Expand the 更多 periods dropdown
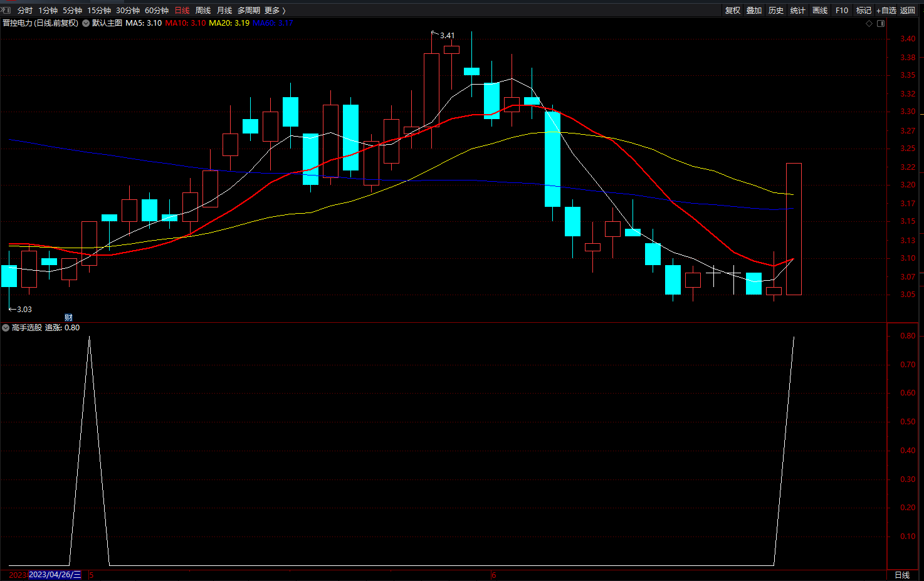The image size is (924, 581). tap(275, 11)
